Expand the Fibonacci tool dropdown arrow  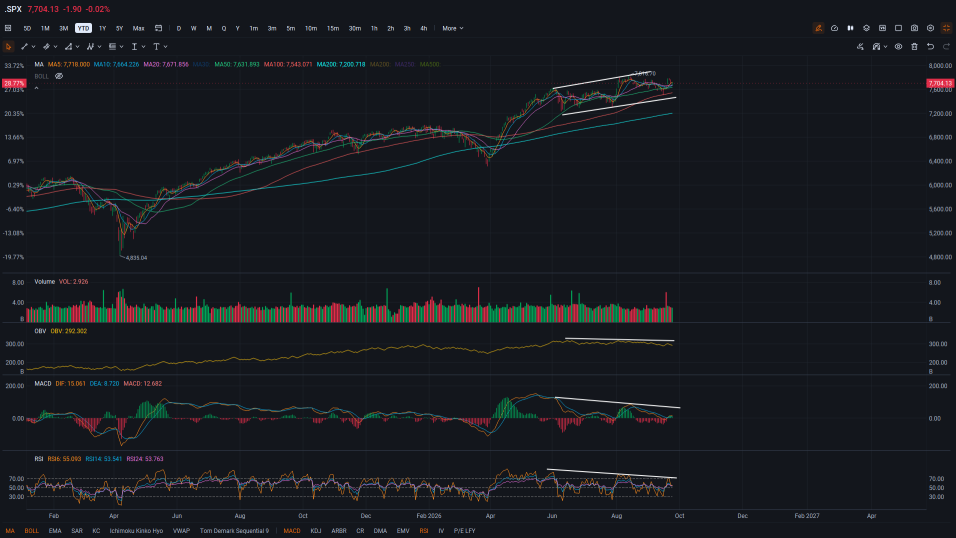pyautogui.click(x=121, y=46)
